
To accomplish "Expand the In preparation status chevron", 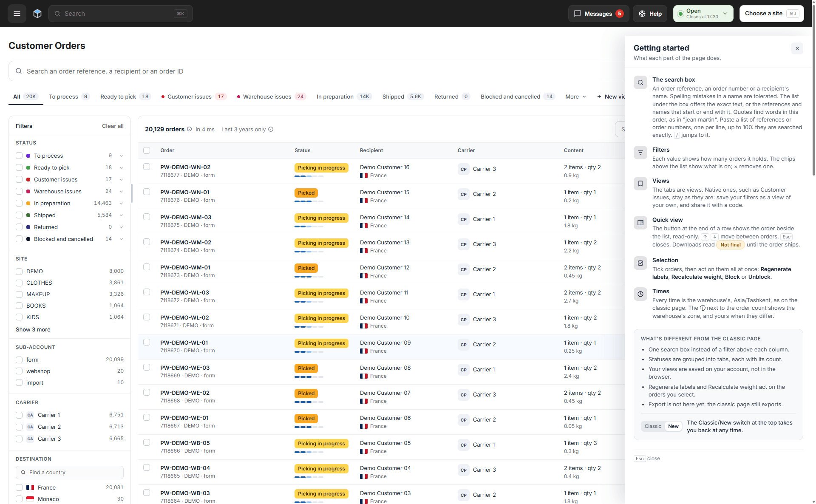I will click(x=121, y=204).
